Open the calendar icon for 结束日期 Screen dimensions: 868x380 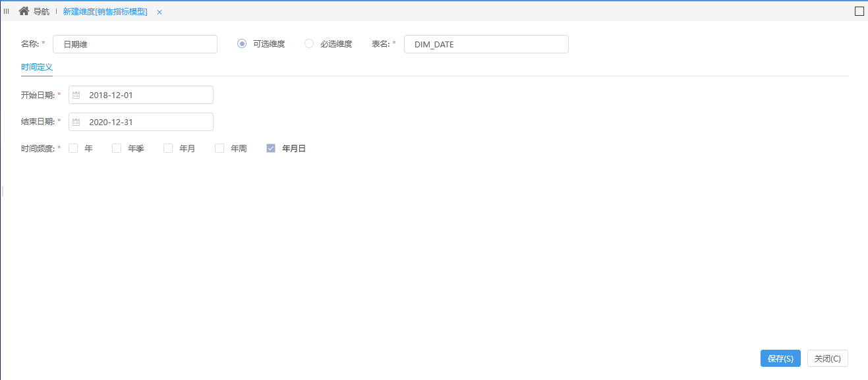[76, 122]
